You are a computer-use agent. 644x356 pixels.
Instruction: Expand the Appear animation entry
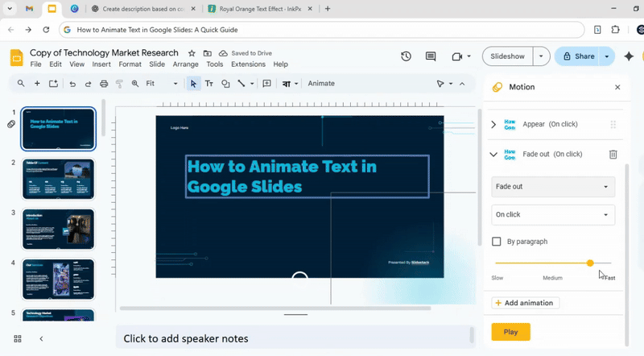click(x=493, y=125)
